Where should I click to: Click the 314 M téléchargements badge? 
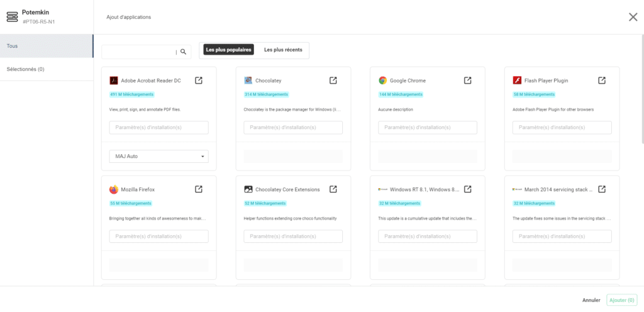click(x=266, y=94)
